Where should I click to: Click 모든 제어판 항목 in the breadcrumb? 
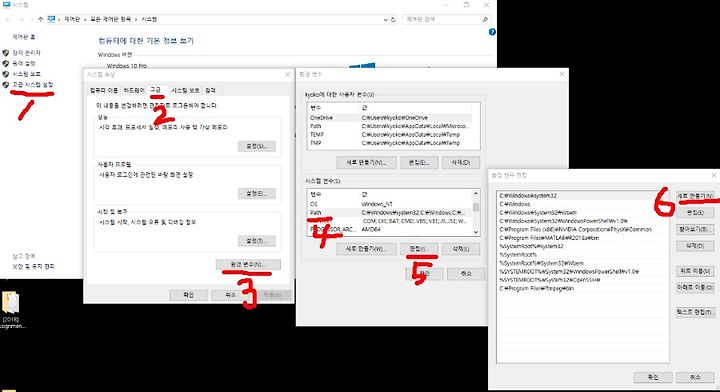point(110,19)
